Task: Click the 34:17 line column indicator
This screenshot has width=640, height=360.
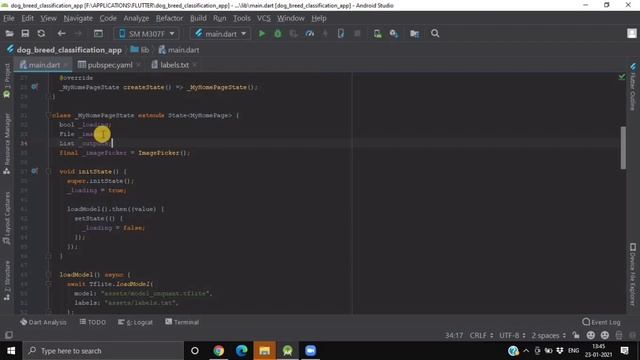Action: [x=454, y=336]
